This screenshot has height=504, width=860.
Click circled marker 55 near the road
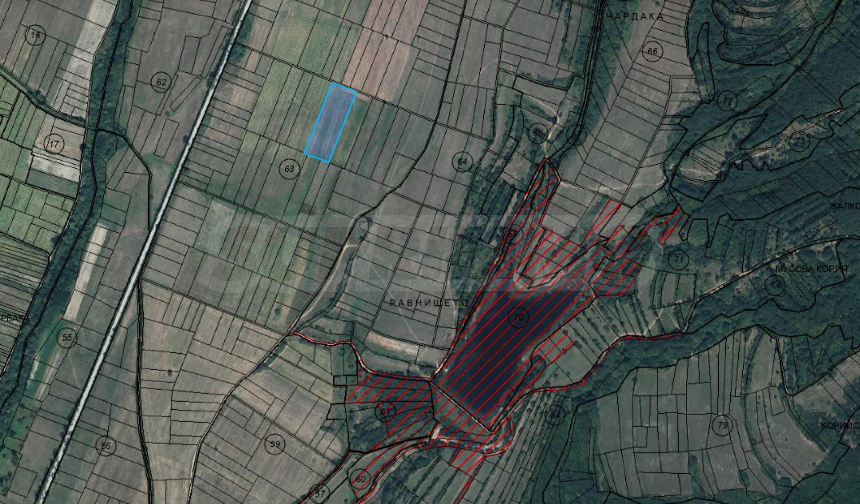pos(67,338)
